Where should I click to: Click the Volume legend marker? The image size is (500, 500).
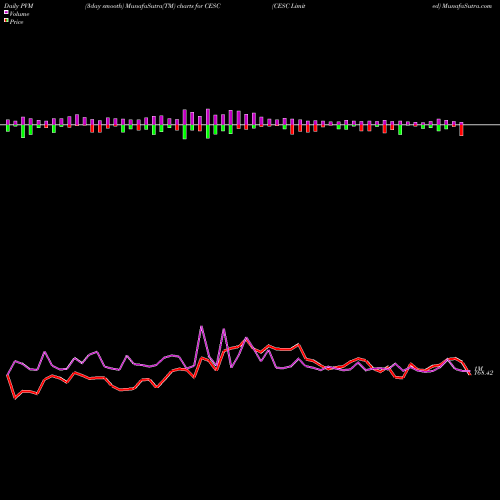click(6, 13)
